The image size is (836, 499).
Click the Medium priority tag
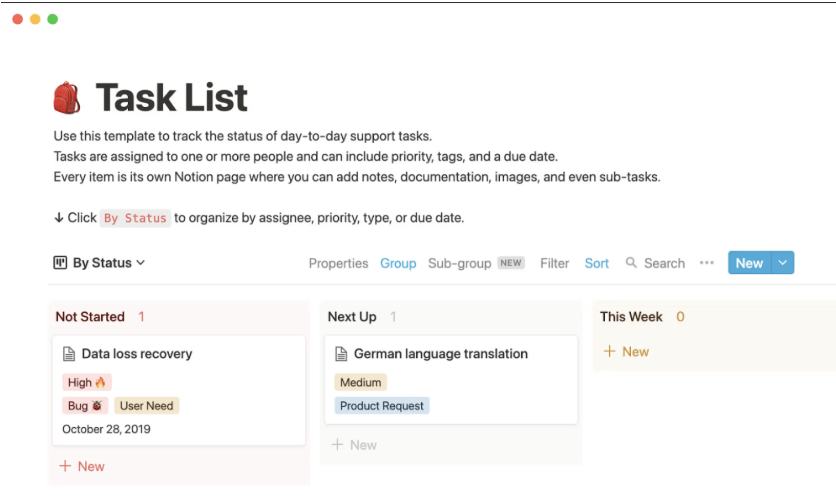coord(360,382)
